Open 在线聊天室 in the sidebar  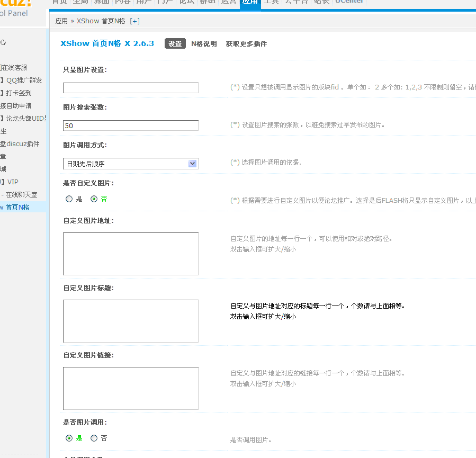point(21,194)
